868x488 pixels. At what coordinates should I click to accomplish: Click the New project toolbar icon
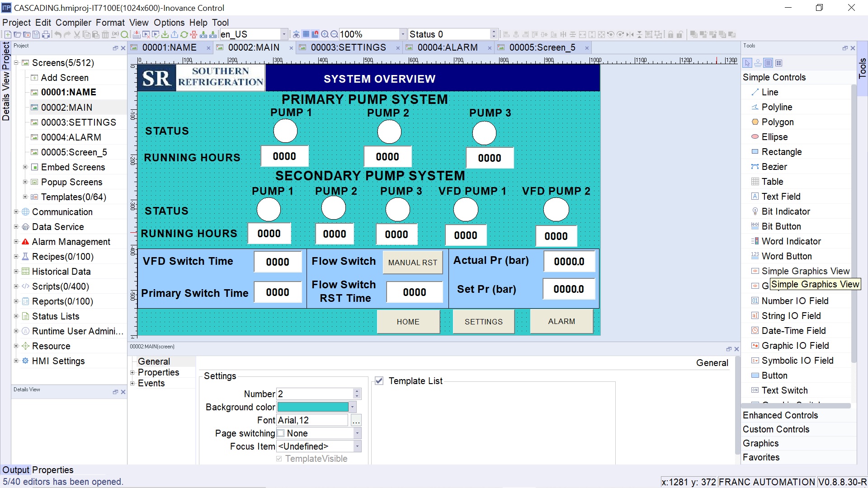coord(8,34)
